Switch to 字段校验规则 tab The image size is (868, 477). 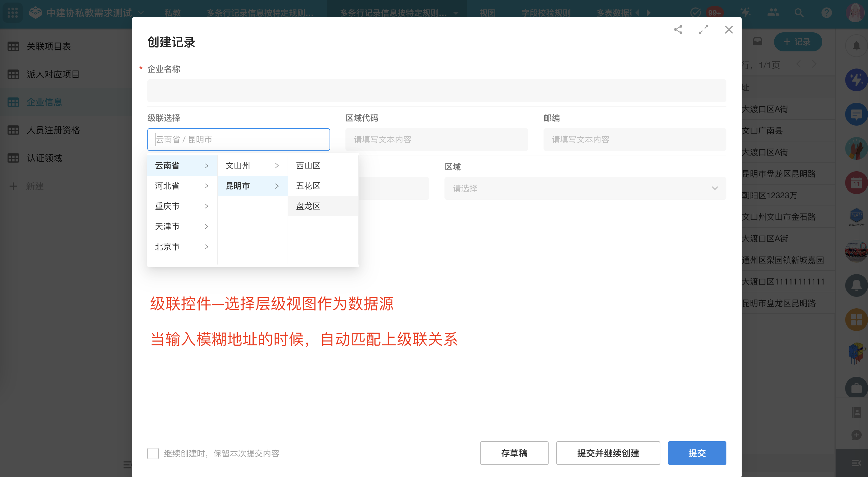click(546, 13)
